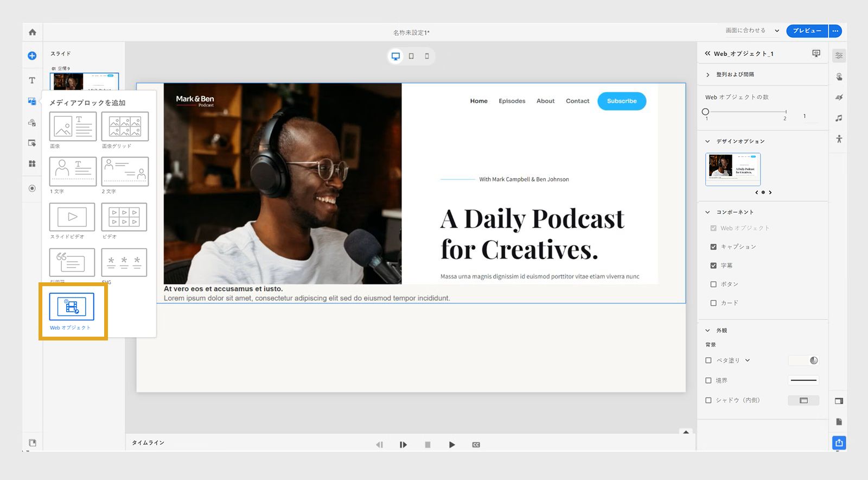The width and height of the screenshot is (868, 480).
Task: Choose the 画像 image media block
Action: click(73, 127)
